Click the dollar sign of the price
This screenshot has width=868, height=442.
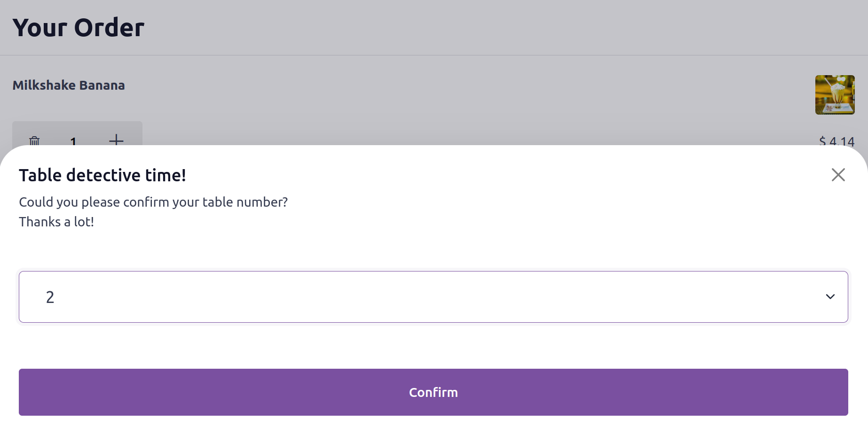click(822, 141)
